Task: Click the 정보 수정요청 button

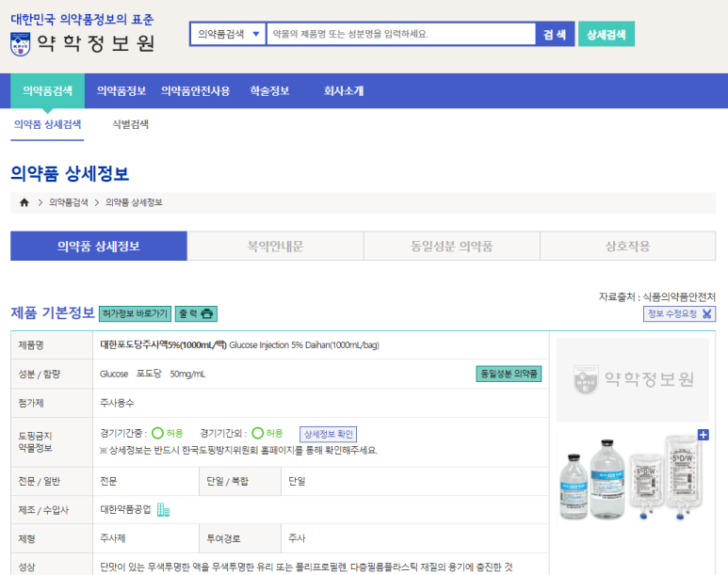Action: coord(680,314)
